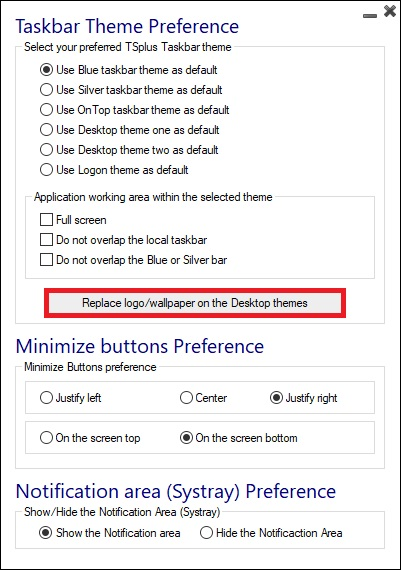Minimize the preference window
Screen dimensions: 401x570
tap(370, 16)
